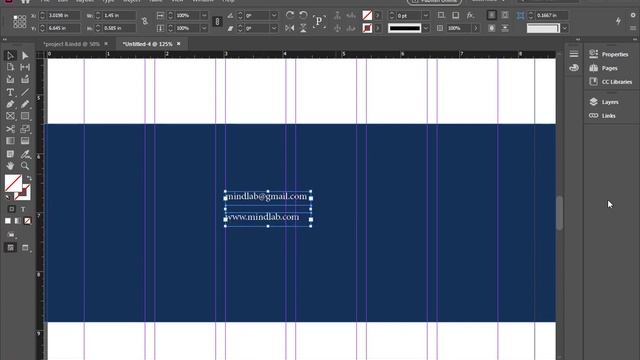Open stroke style dropdown
This screenshot has height=360, width=640.
click(426, 28)
